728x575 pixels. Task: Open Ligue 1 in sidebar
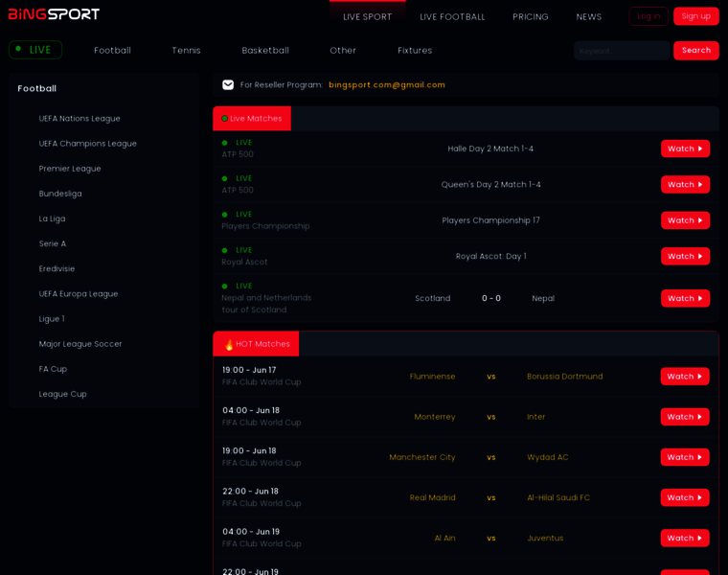[52, 319]
